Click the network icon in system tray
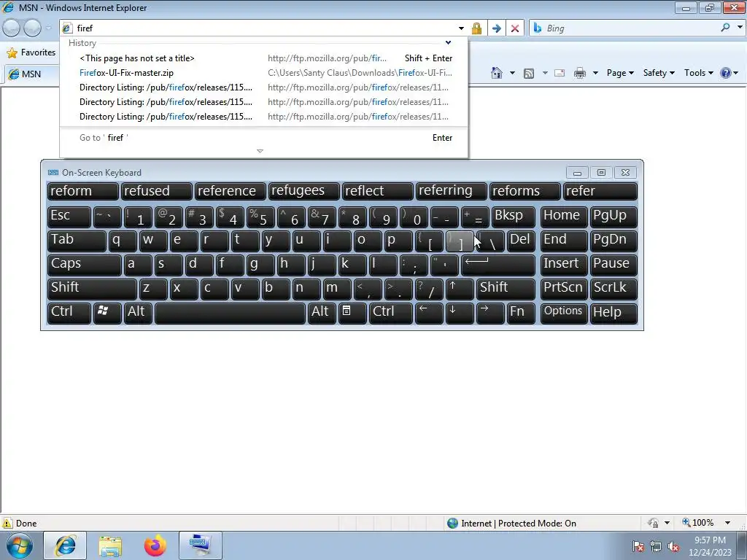 click(x=656, y=546)
